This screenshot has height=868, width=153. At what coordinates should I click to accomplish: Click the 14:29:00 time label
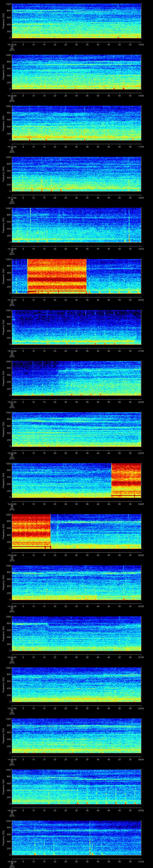click(x=12, y=810)
